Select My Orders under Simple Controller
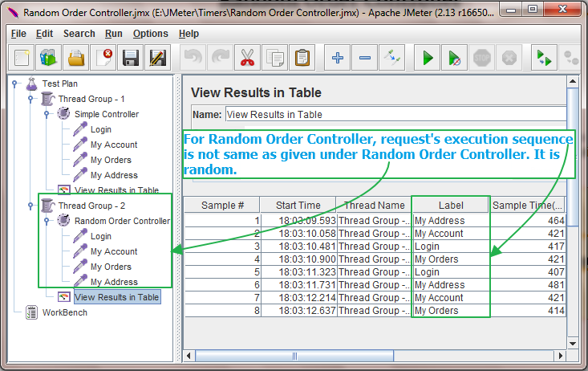 point(111,160)
